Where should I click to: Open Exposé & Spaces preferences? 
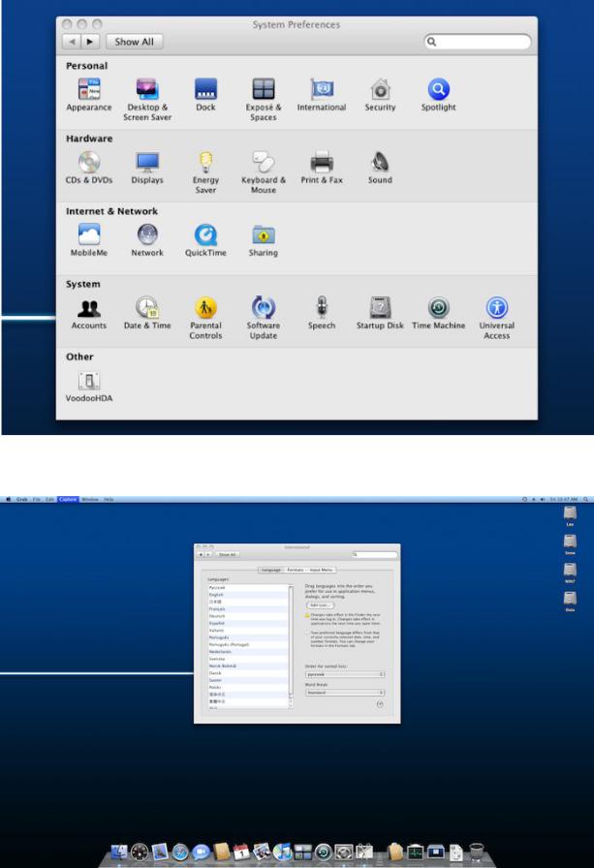click(264, 100)
